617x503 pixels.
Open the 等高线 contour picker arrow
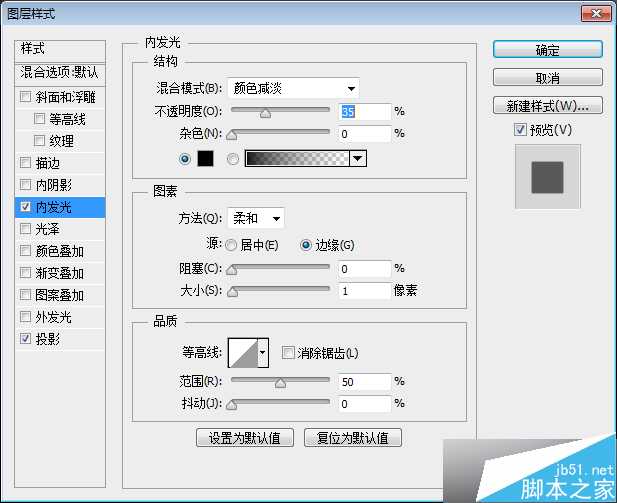coord(263,352)
